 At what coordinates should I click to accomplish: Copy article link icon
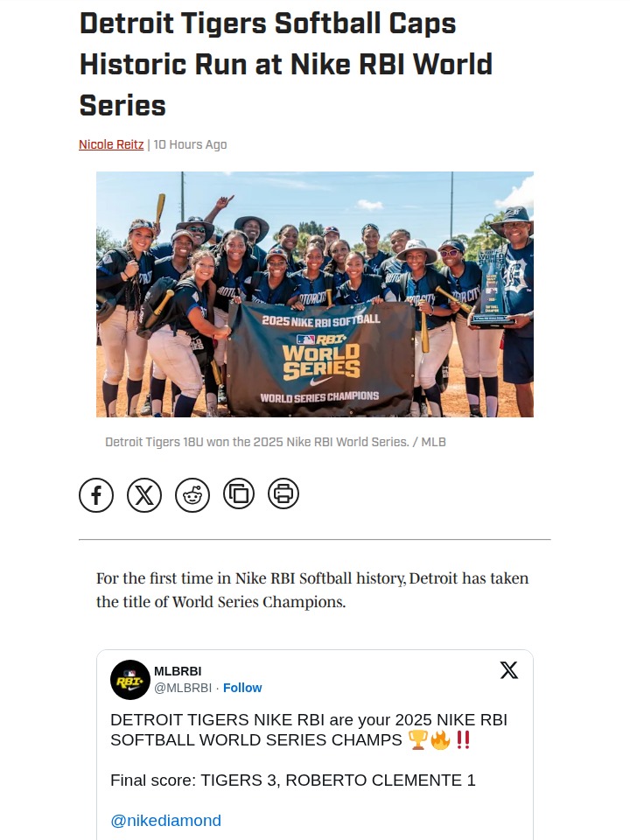[x=239, y=493]
